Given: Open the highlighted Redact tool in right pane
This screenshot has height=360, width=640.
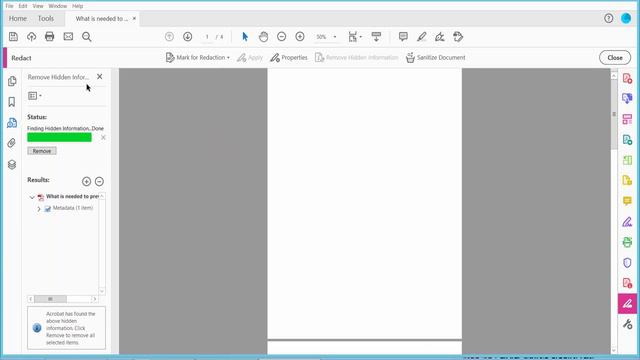Looking at the screenshot, I should [x=627, y=304].
